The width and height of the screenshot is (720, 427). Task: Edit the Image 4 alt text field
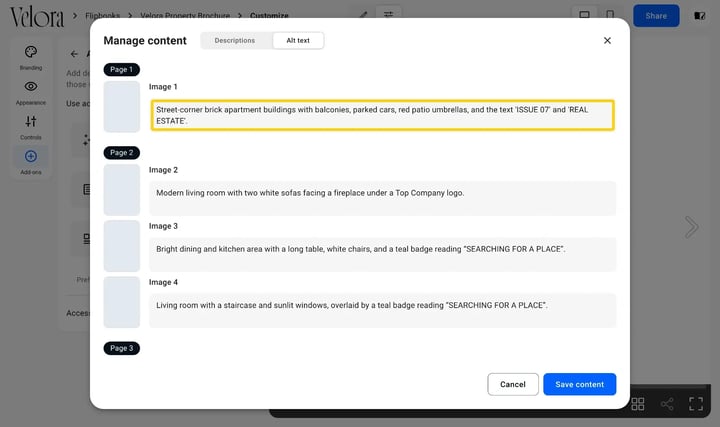(382, 310)
